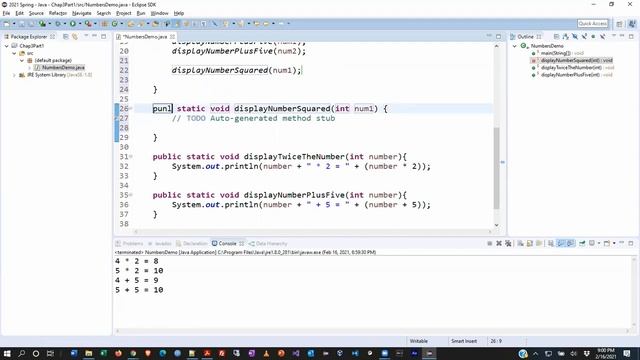Open the Open Console dropdown
Viewport: 640px width, 360px height.
click(614, 243)
